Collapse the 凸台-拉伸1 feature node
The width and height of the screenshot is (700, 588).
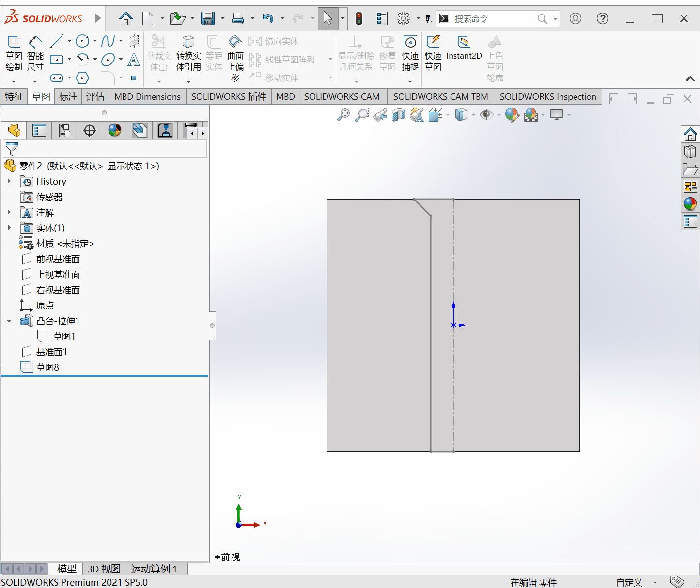click(x=9, y=321)
